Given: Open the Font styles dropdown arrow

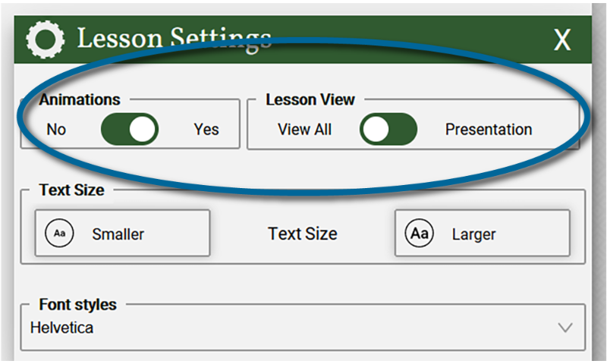Looking at the screenshot, I should click(565, 328).
